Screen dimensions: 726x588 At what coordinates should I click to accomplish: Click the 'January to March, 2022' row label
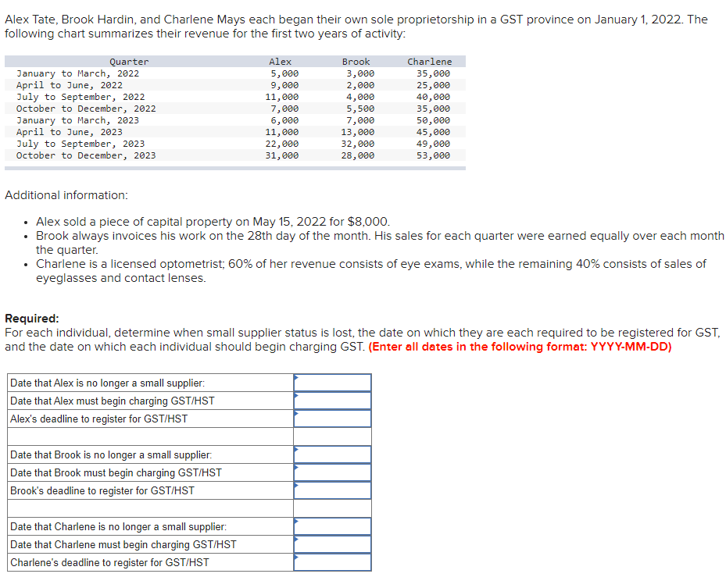tap(78, 73)
